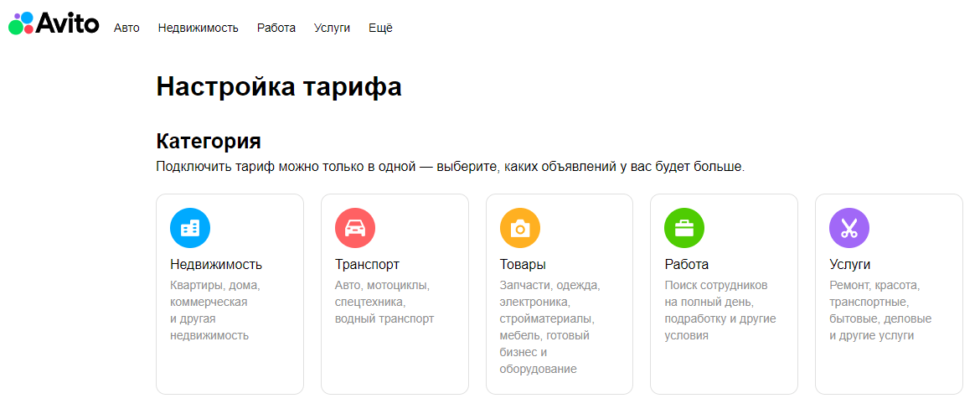
Task: Click the description 'Авто, мотоциклы, спецтехника, водный транспорт'
Action: [384, 302]
